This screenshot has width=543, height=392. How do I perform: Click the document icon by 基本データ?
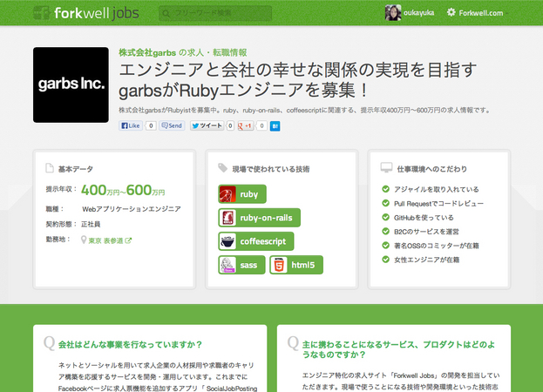(x=50, y=168)
